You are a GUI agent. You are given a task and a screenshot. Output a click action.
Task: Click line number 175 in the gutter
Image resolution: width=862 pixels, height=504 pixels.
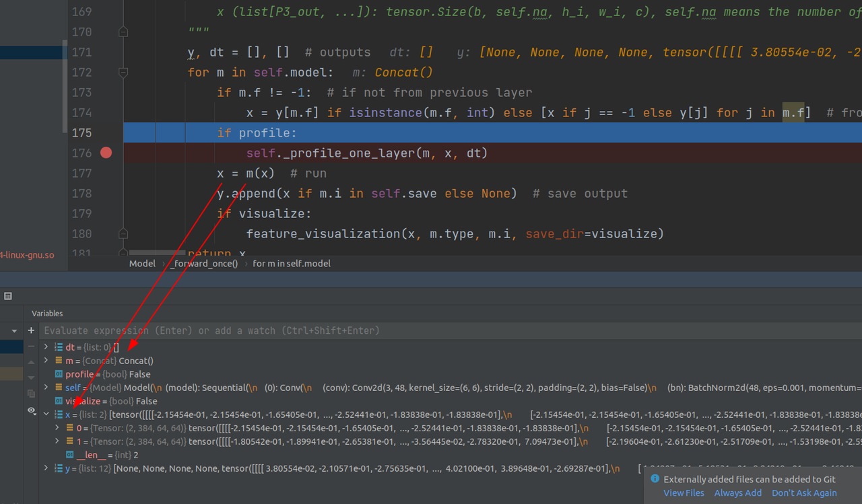81,133
